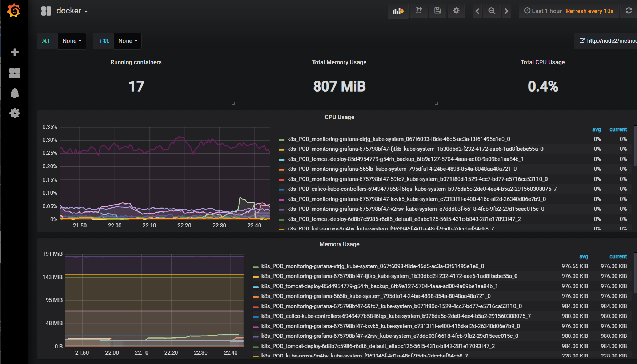Image resolution: width=637 pixels, height=364 pixels.
Task: Toggle CPU series monitoring-grafana-565lb
Action: 402,169
